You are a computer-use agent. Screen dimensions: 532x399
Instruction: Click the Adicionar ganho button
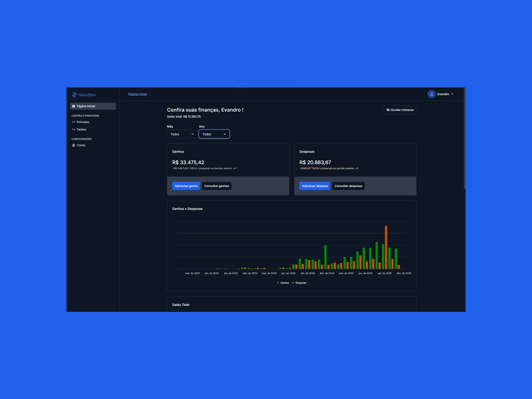186,186
